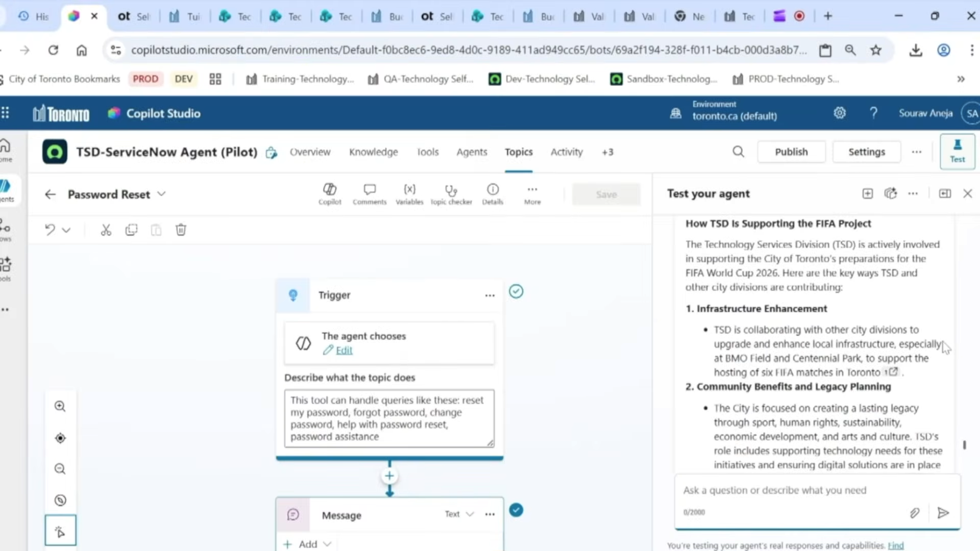
Task: Start a new test conversation icon
Action: click(x=868, y=193)
